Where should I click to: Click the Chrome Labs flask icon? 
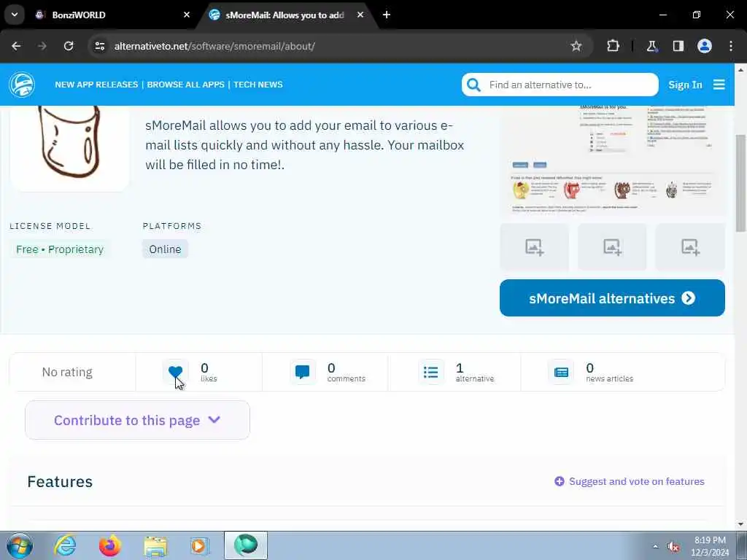click(651, 46)
